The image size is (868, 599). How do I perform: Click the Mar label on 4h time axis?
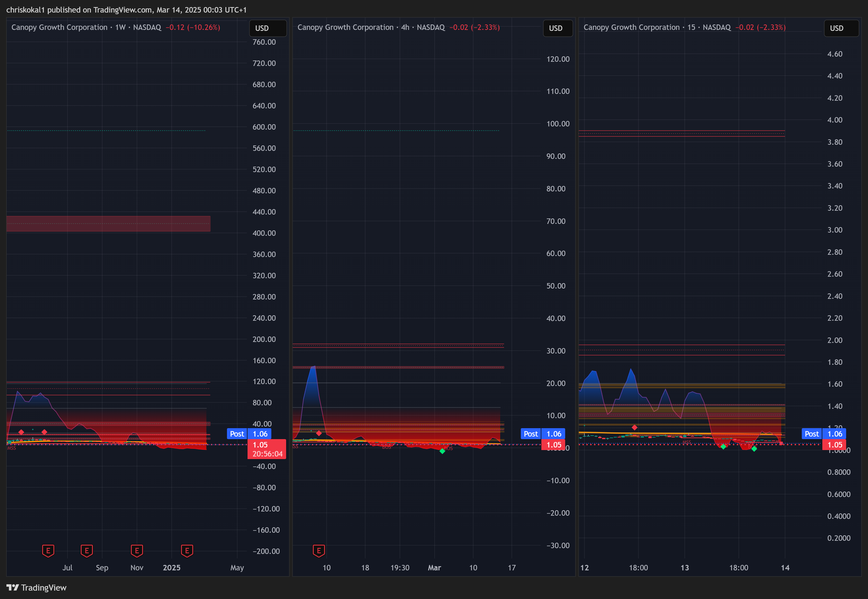pos(435,567)
